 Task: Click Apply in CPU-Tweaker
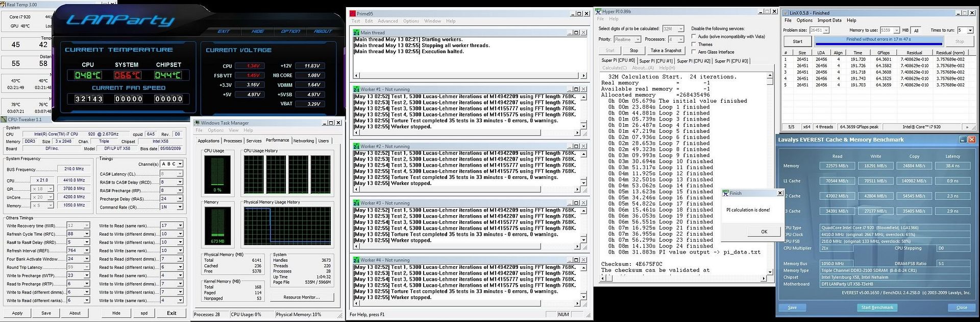coord(17,313)
